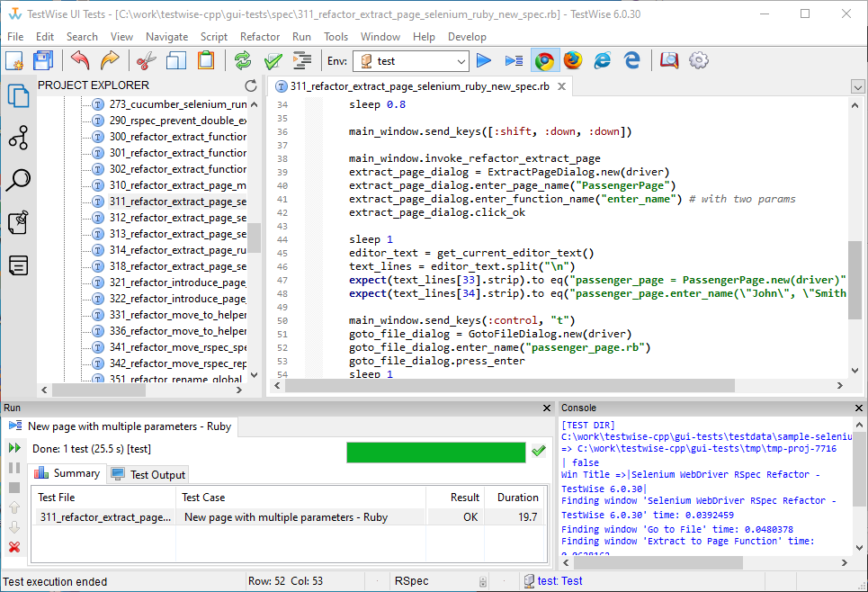Viewport: 868px width, 592px height.
Task: Click the Test Case column header
Action: [300, 498]
